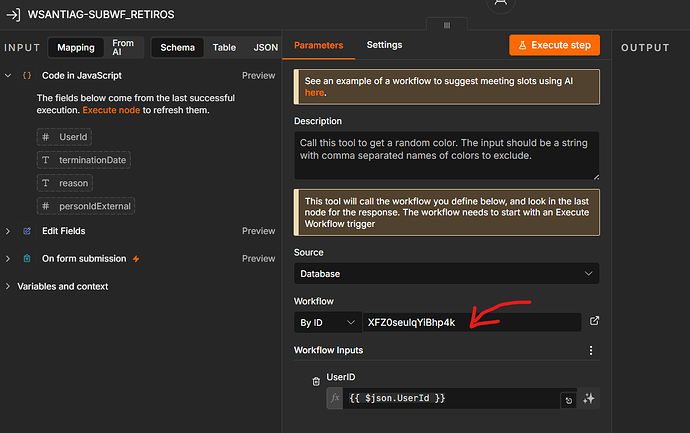Click the OUTPUT panel heading
Image resolution: width=690 pixels, height=433 pixels.
(x=645, y=48)
